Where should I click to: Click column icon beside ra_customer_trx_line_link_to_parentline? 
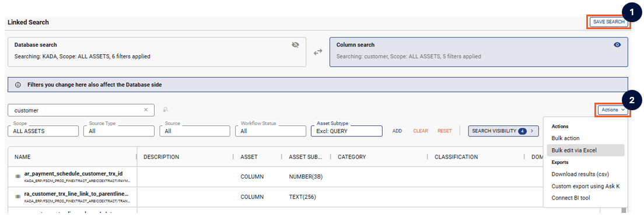coord(17,197)
